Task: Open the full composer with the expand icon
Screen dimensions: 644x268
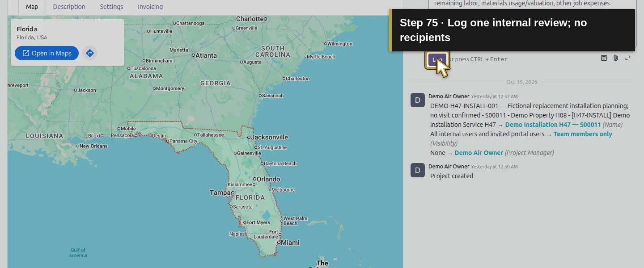Action: (x=628, y=58)
